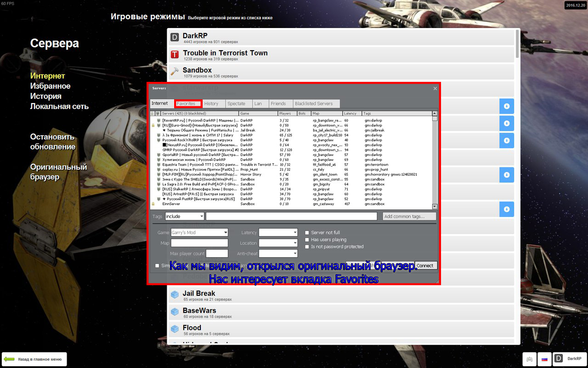Open the Game dropdown showing Garry's Mod
This screenshot has height=368, width=588.
tap(199, 233)
